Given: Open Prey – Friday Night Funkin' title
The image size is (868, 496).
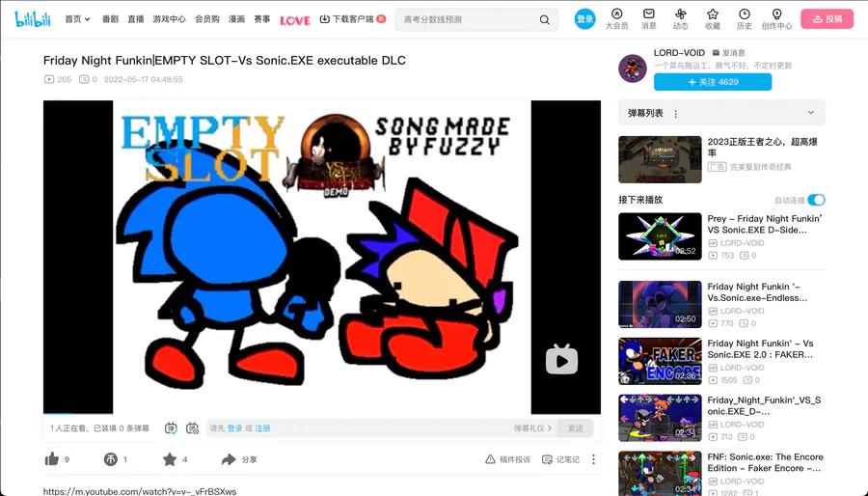Looking at the screenshot, I should [765, 224].
